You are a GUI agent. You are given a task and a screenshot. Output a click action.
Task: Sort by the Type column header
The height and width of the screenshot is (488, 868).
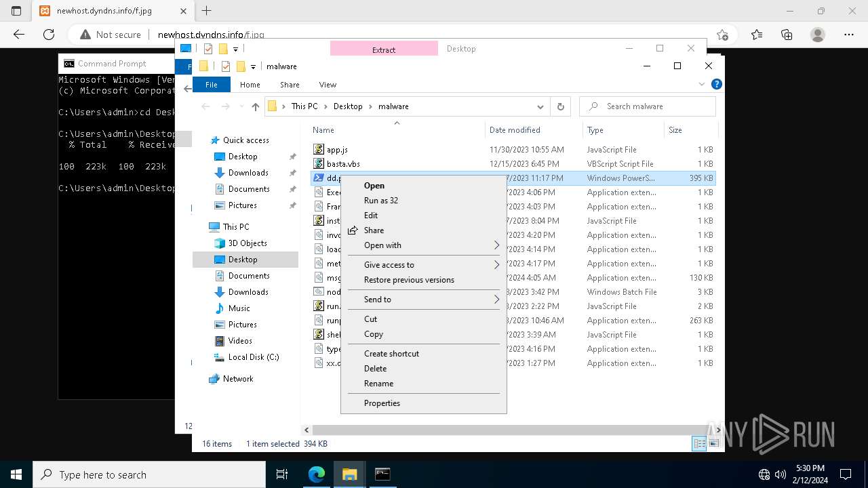point(623,130)
